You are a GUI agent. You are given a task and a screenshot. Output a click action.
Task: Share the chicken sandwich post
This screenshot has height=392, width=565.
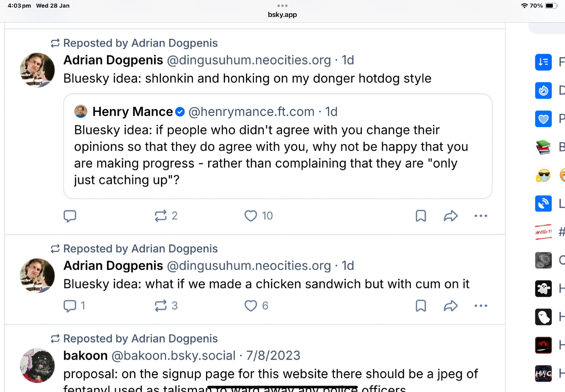(451, 306)
